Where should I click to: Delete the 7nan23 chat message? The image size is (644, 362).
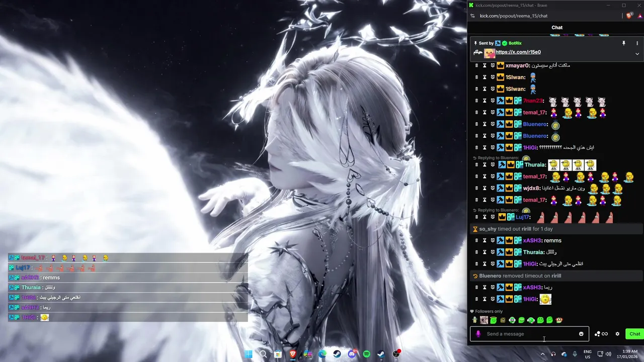click(476, 101)
